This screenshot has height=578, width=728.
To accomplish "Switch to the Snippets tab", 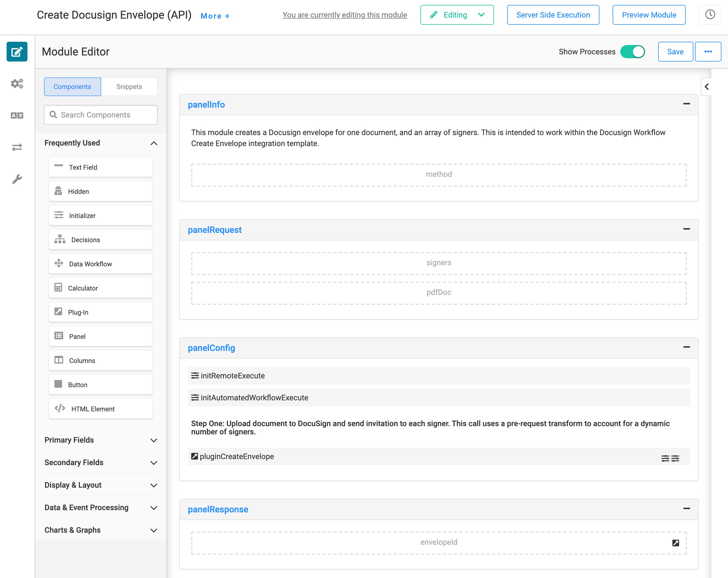I will (x=129, y=87).
